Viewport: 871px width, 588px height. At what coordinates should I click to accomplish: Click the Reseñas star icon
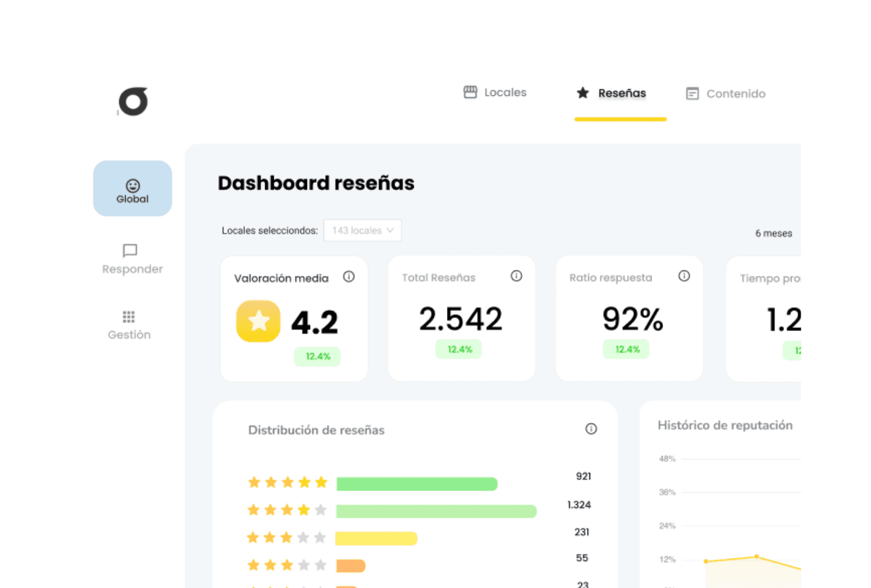click(582, 93)
